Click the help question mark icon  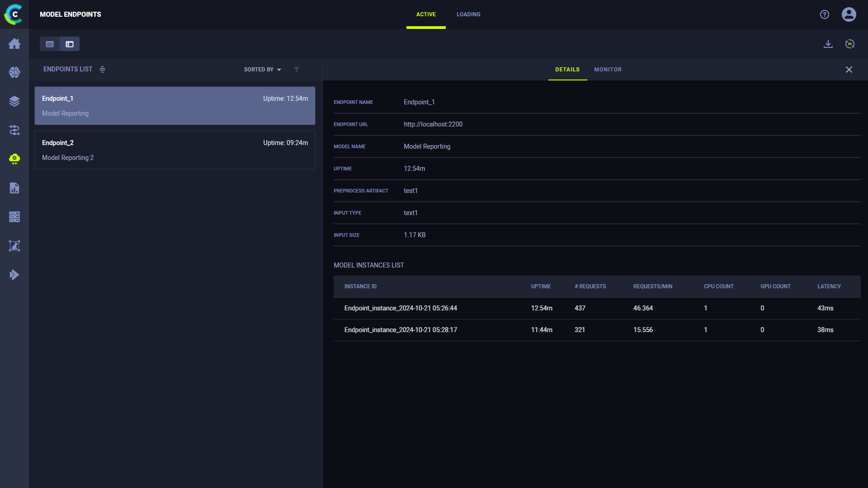click(x=825, y=14)
